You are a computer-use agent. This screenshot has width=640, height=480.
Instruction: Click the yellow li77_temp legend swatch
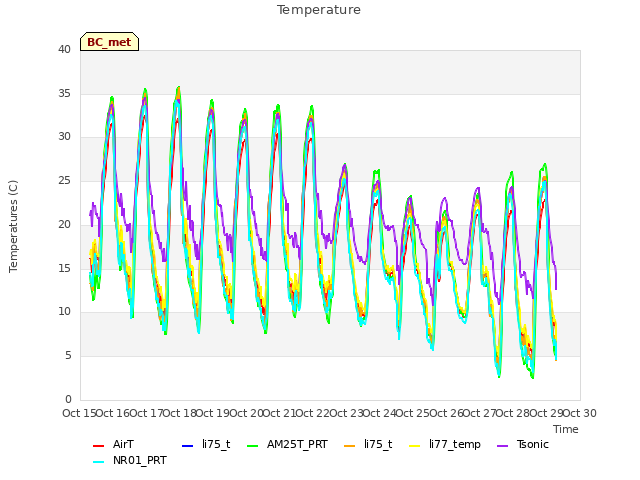tap(415, 446)
